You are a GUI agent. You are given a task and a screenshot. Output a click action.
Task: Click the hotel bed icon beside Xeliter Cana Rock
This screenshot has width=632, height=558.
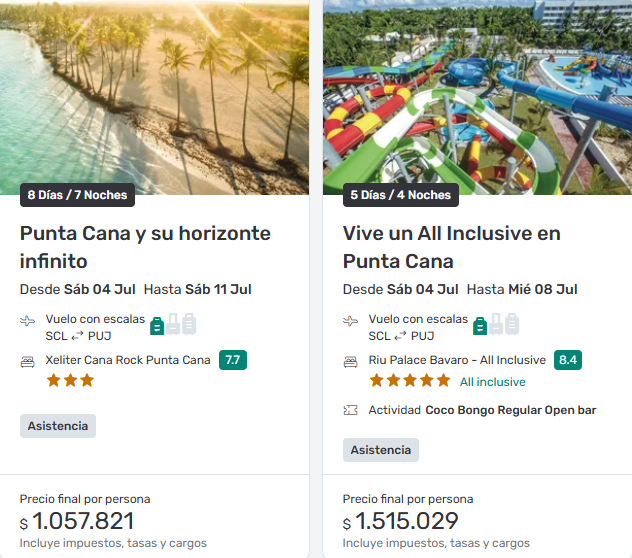point(28,361)
